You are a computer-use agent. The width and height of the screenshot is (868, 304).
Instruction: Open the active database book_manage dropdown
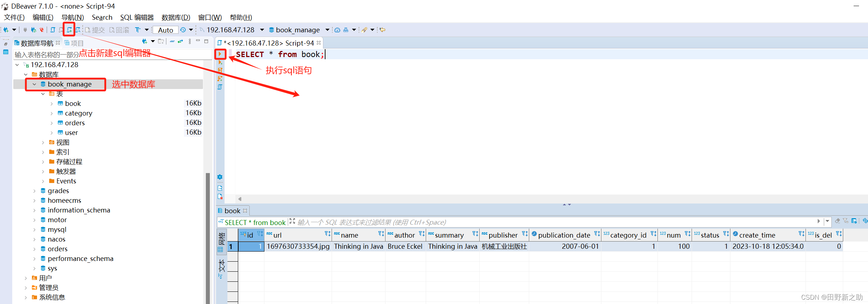327,30
